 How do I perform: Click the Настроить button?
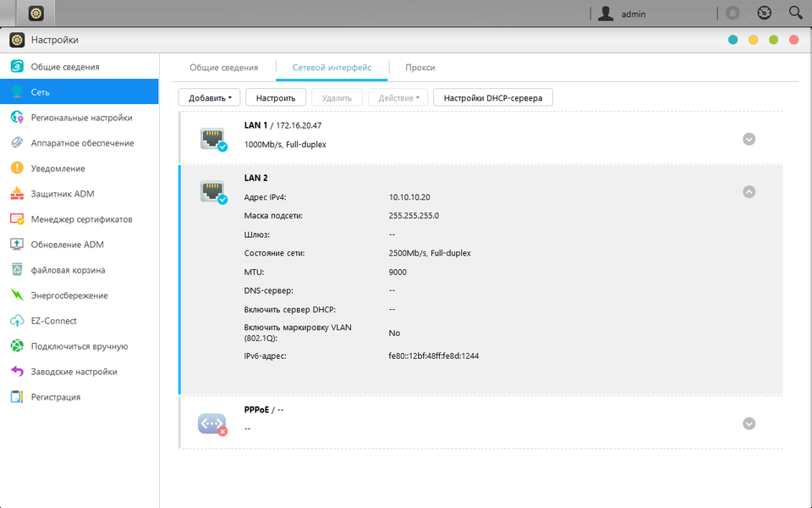(x=276, y=97)
